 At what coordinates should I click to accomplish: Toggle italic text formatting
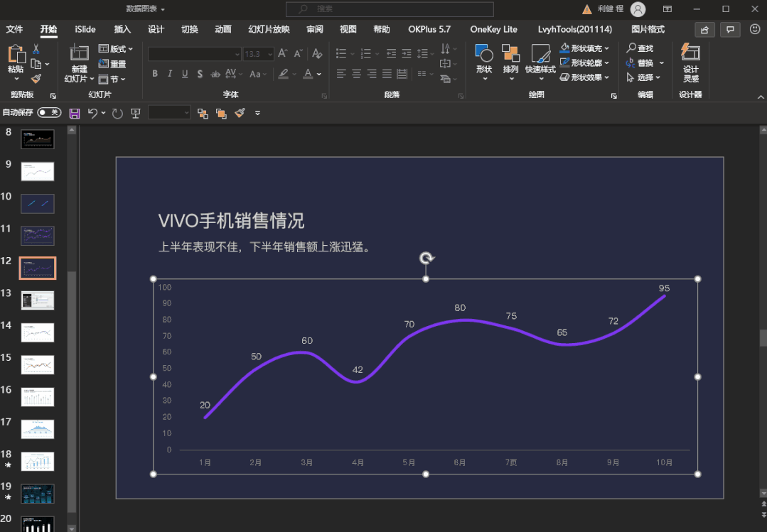(170, 74)
